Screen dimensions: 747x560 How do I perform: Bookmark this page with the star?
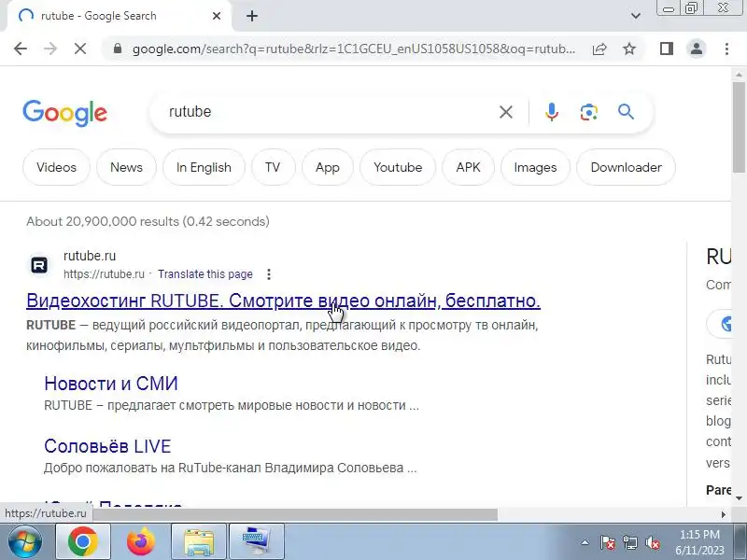tap(629, 49)
